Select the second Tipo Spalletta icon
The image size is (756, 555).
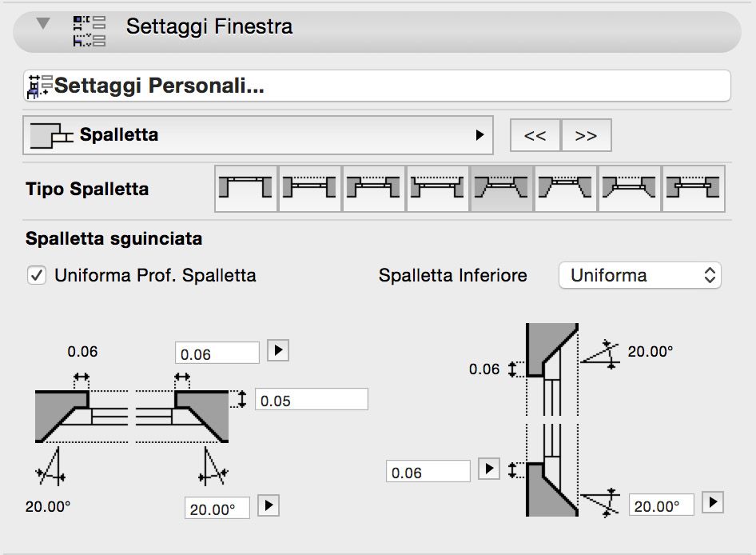pyautogui.click(x=310, y=189)
